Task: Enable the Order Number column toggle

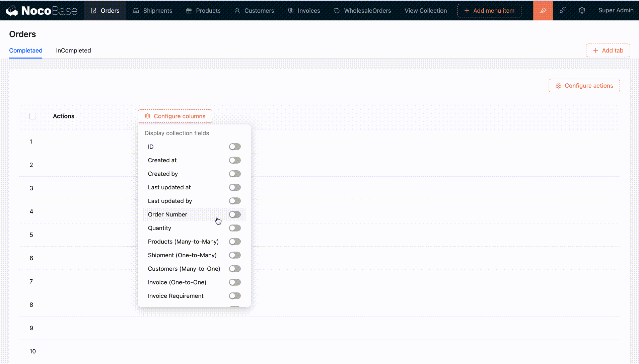Action: pyautogui.click(x=235, y=214)
